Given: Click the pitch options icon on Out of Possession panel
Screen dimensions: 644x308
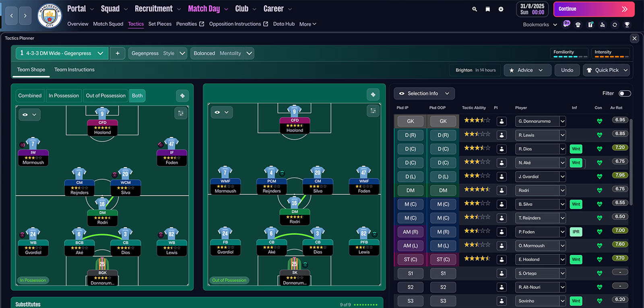Looking at the screenshot, I should coord(373,94).
